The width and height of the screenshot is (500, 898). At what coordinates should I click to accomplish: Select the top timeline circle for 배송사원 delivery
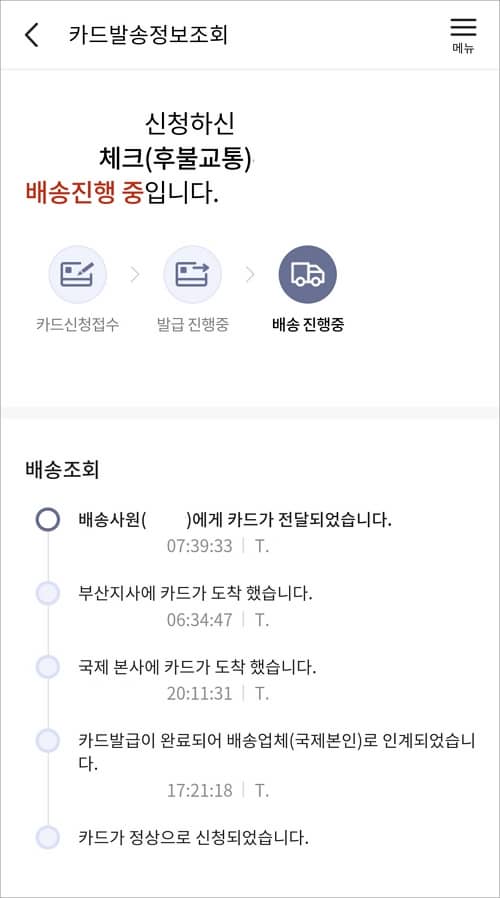click(x=48, y=520)
